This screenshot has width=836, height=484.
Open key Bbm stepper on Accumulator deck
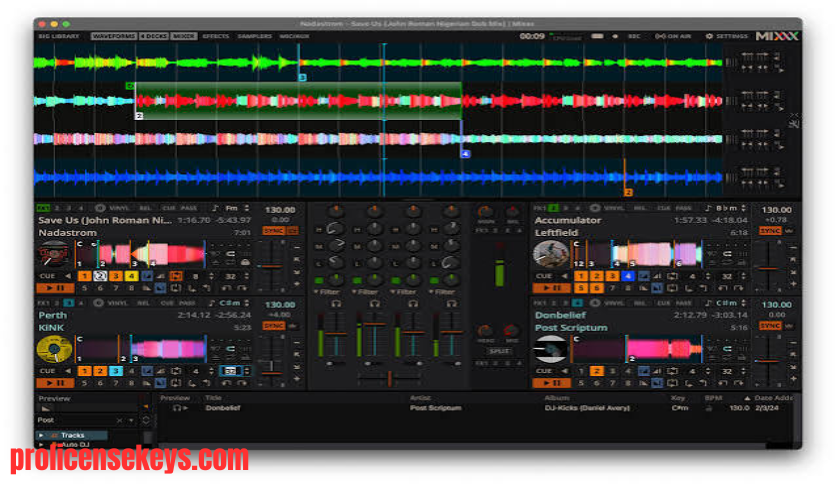click(x=743, y=208)
